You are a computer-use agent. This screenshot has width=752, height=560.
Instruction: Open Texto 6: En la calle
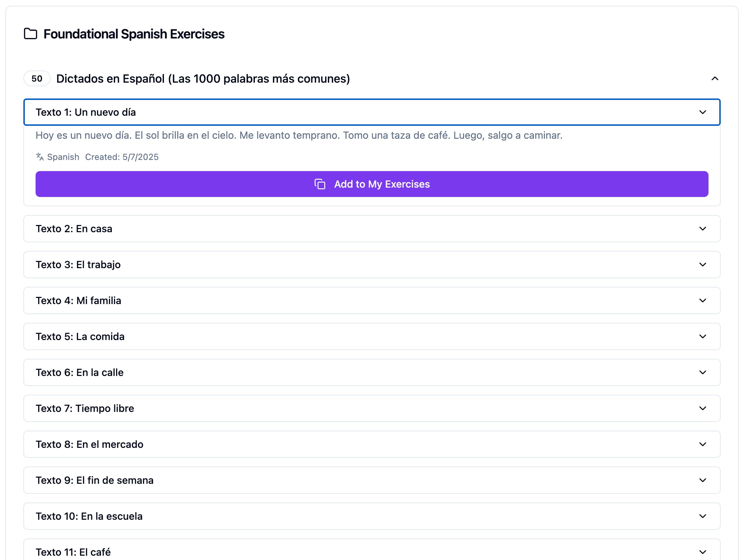tap(702, 372)
